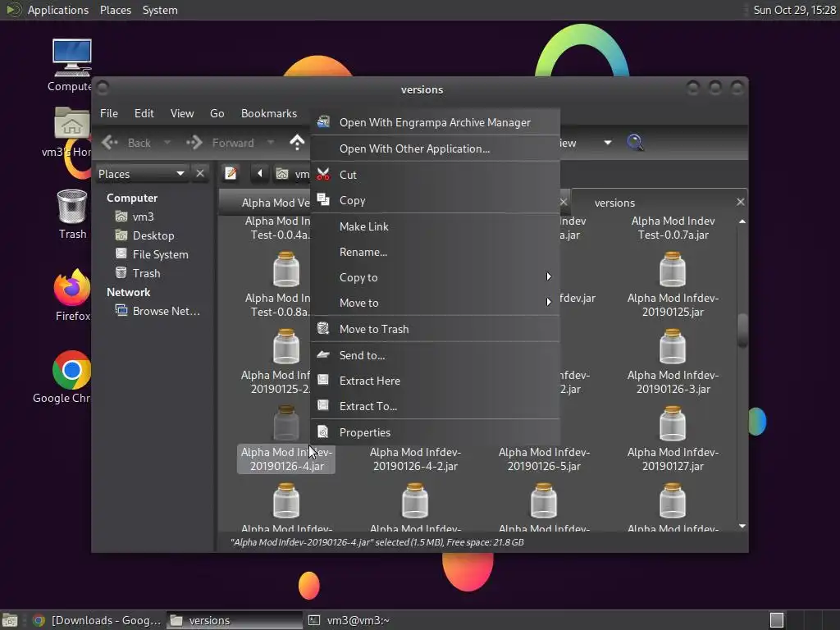Screen dimensions: 840x630
Task: Select Trash in Places sidebar
Action: 146,273
